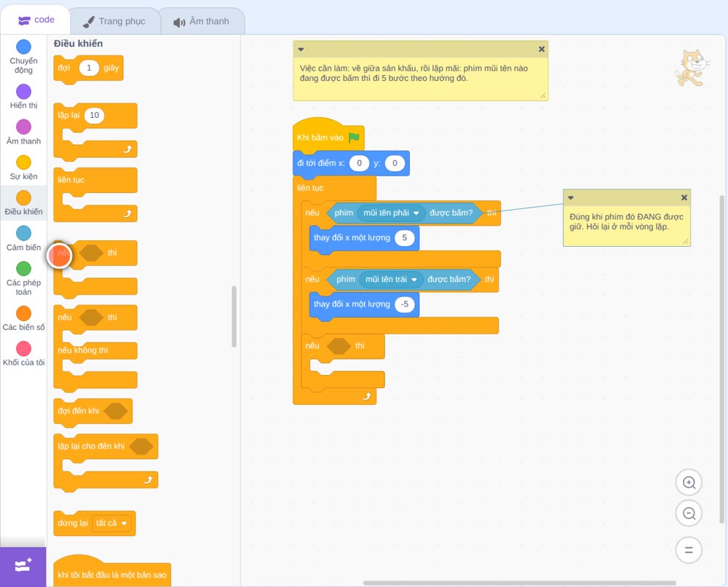Close the top workspace comment

point(542,50)
